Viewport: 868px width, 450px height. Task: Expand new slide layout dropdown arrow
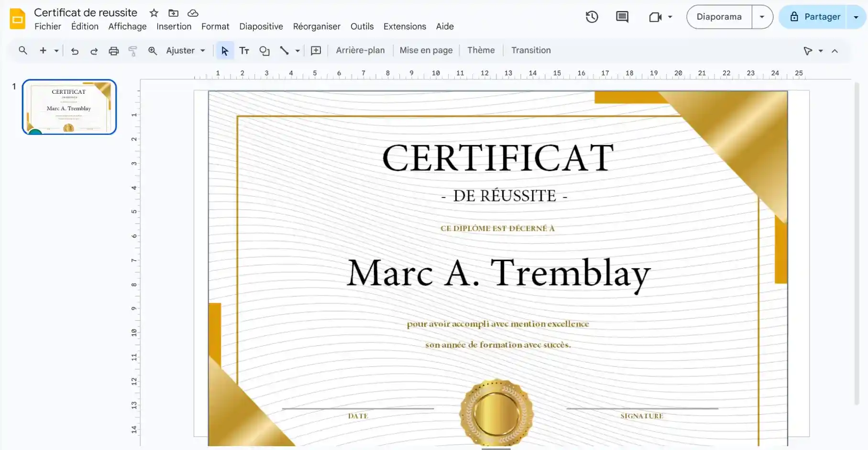(x=56, y=51)
